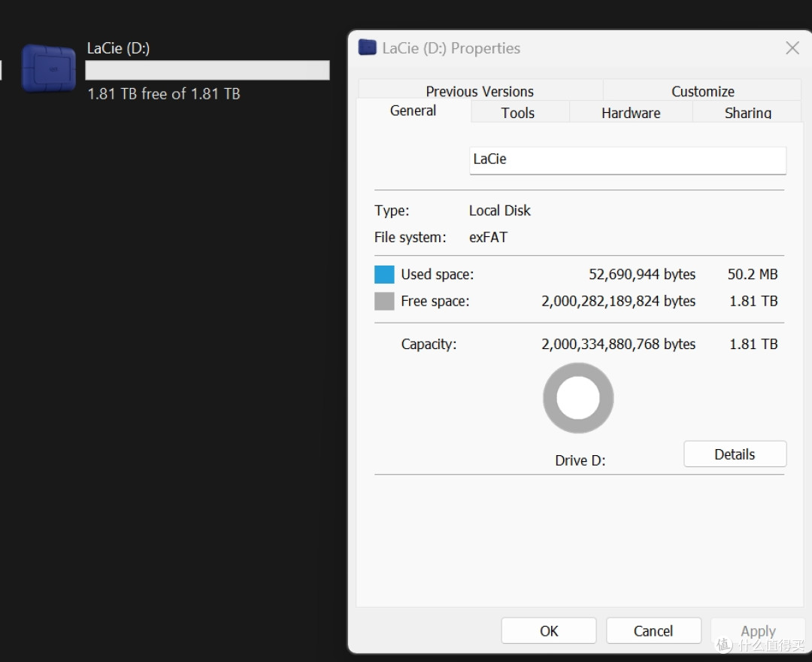Click '1.81 TB free of 1.81 TB' text
The height and width of the screenshot is (662, 812).
click(x=164, y=94)
